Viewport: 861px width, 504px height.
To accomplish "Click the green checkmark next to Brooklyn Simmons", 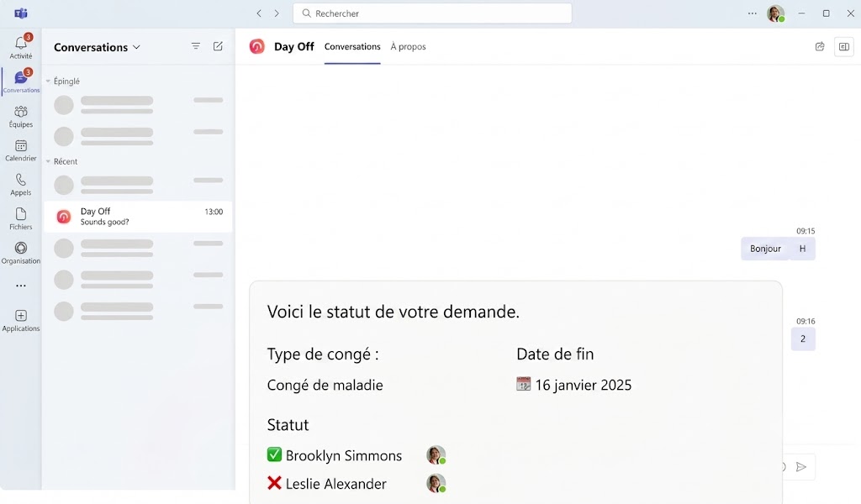I will [x=274, y=454].
